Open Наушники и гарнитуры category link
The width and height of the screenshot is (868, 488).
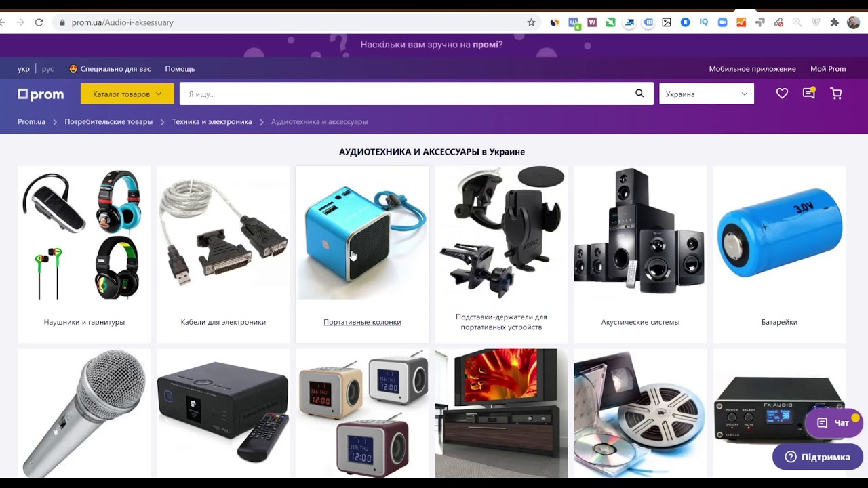[x=84, y=322]
